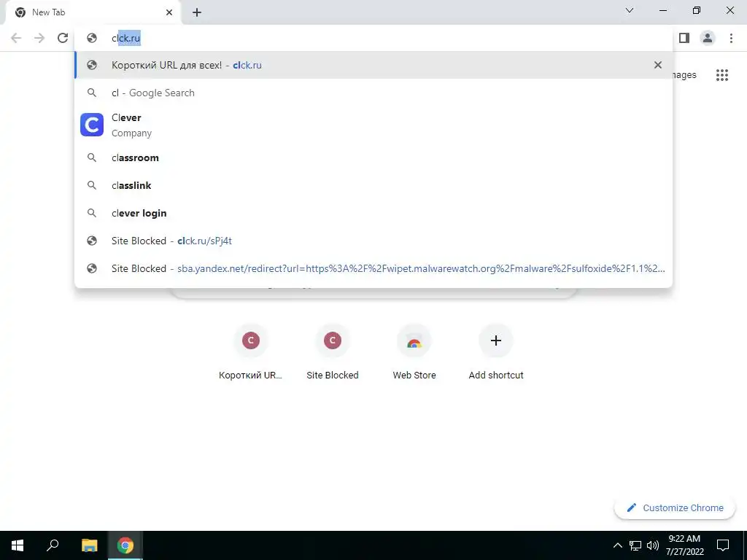Select cl - Google Search suggestion
Viewport: 747px width, 560px height.
373,93
